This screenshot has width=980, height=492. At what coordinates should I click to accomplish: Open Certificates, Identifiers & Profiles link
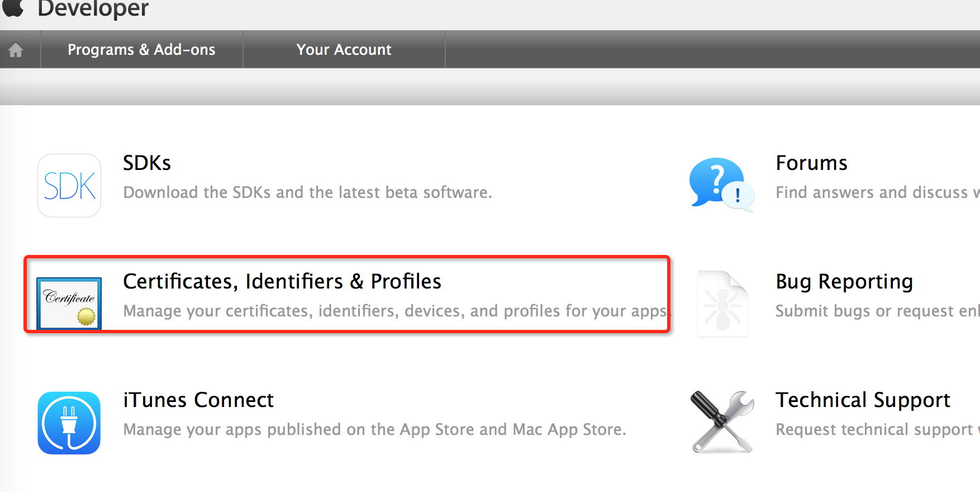(282, 281)
